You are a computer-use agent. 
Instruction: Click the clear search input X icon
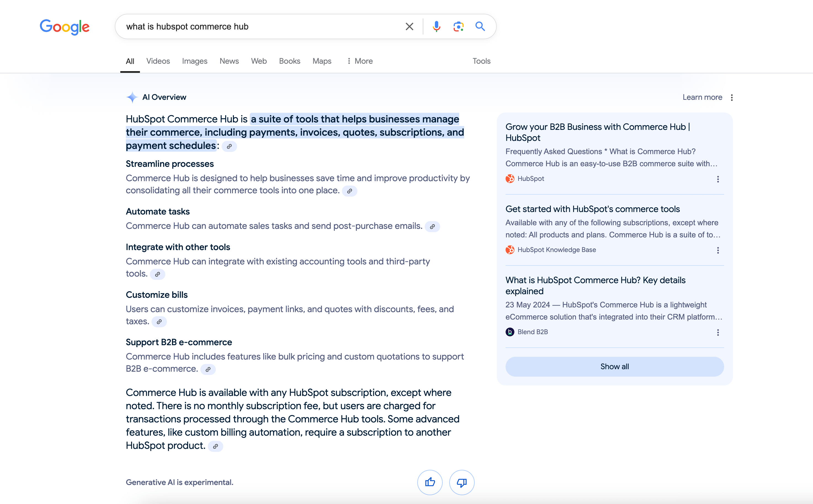pyautogui.click(x=409, y=26)
